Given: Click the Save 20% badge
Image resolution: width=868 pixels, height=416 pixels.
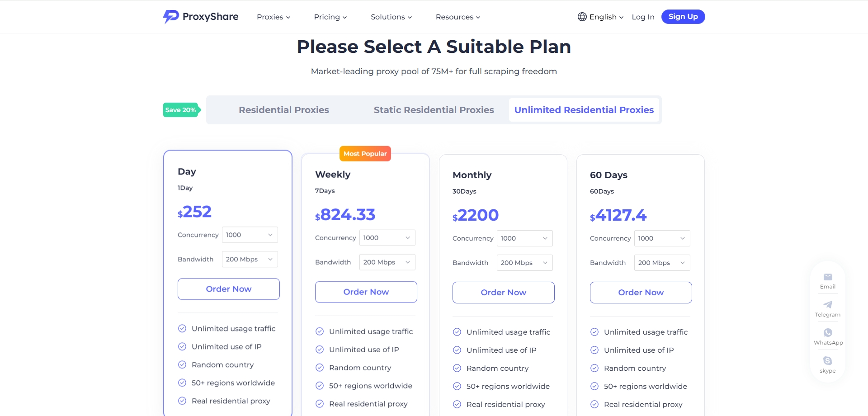Looking at the screenshot, I should tap(181, 110).
